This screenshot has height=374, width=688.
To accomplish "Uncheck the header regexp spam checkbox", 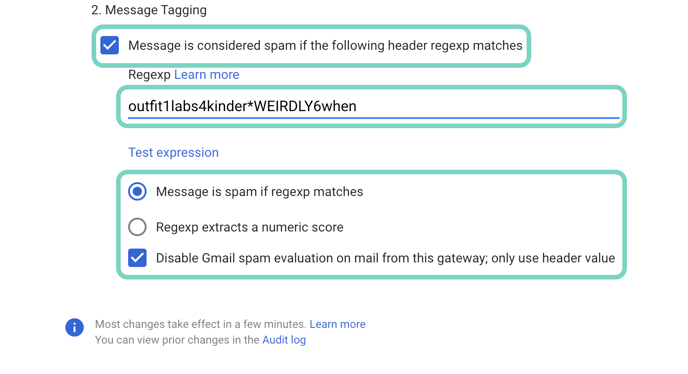I will [110, 45].
